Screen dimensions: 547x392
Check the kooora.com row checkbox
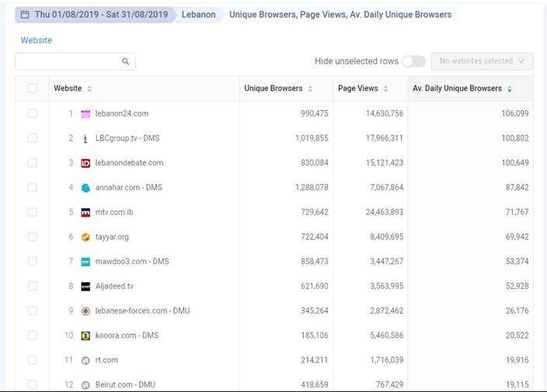33,335
